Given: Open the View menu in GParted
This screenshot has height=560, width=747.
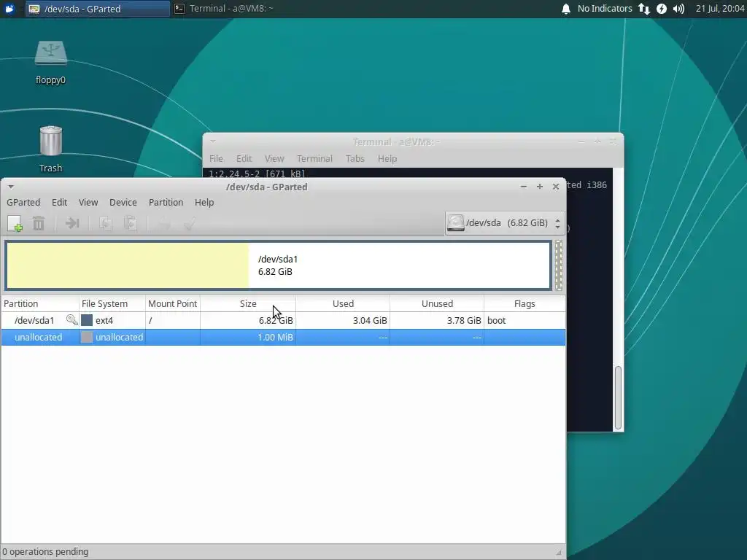Looking at the screenshot, I should tap(88, 203).
